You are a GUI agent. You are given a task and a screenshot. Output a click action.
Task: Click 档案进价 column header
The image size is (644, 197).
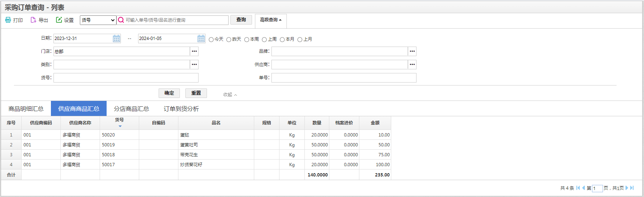(344, 123)
